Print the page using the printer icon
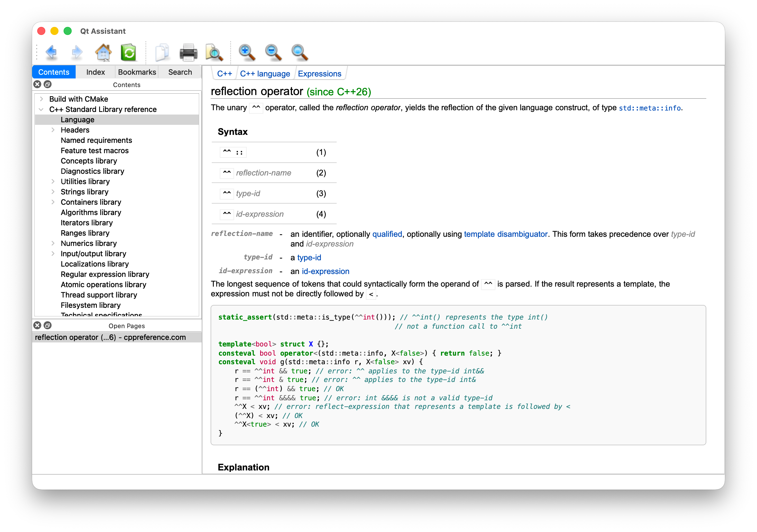The image size is (757, 532). [188, 52]
